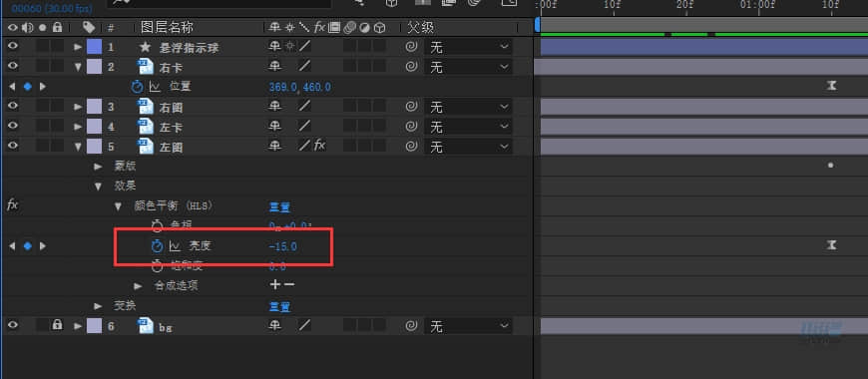Jump to next keyframe on 位置 row

[x=43, y=87]
